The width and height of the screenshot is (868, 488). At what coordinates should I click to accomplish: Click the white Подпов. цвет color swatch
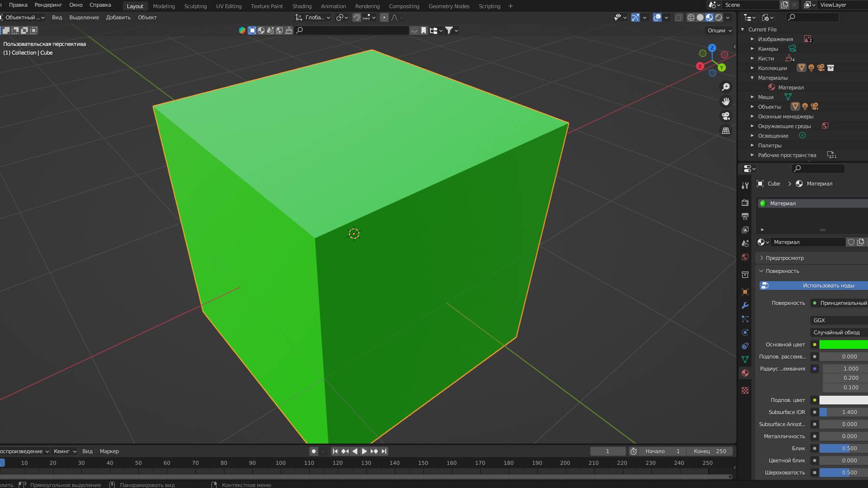(843, 400)
